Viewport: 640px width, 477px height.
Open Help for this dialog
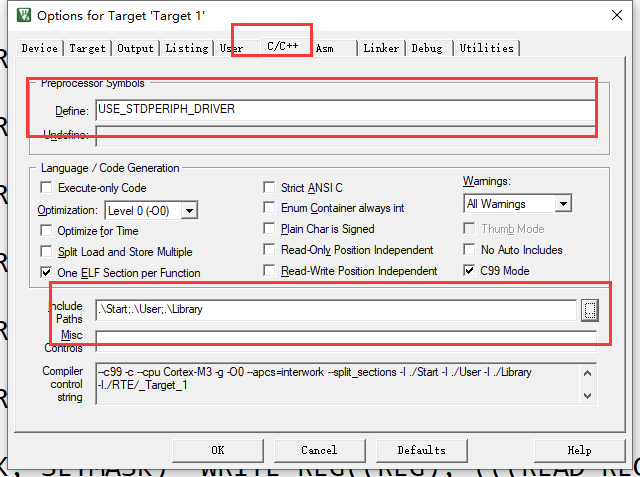pyautogui.click(x=580, y=450)
